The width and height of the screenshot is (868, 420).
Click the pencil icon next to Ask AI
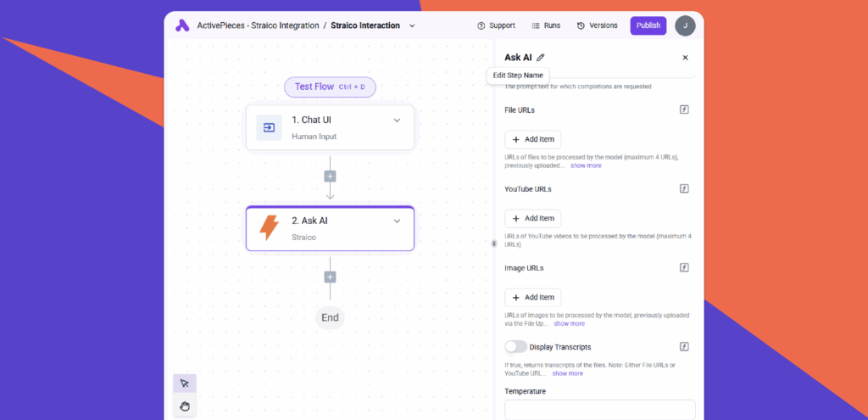tap(541, 57)
